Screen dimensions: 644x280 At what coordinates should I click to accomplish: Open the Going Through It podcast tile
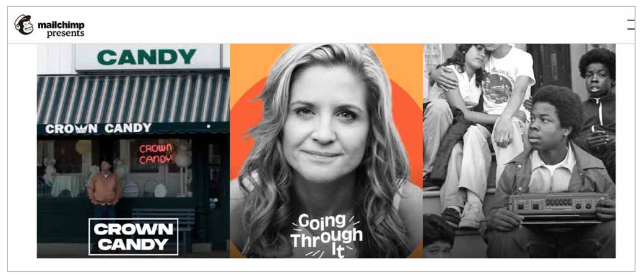(x=326, y=151)
